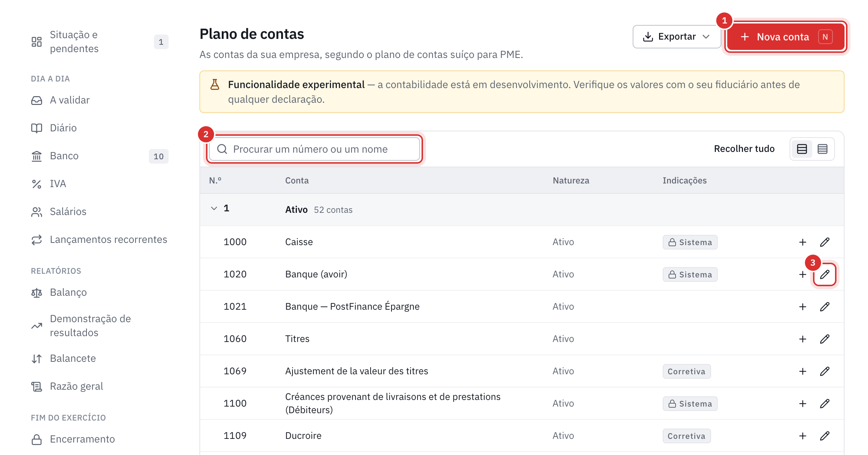Click the plus icon in the Caisse row
The image size is (868, 455).
click(803, 242)
